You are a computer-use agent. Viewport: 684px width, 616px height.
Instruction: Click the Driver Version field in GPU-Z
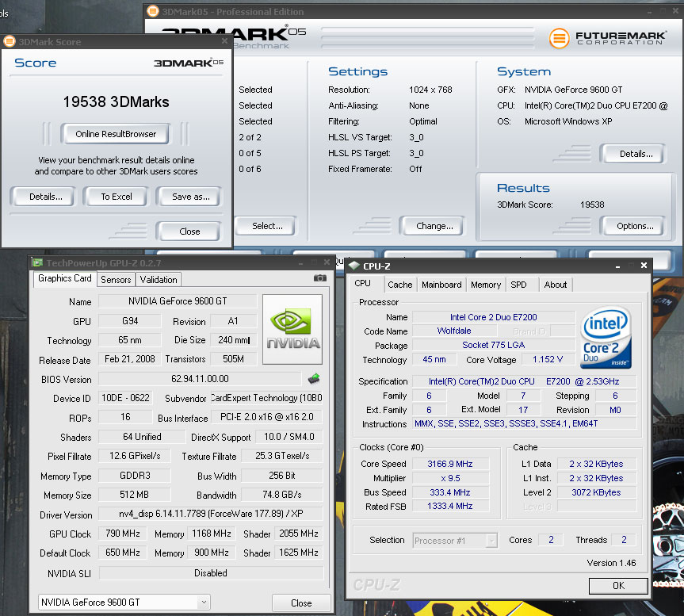point(211,514)
